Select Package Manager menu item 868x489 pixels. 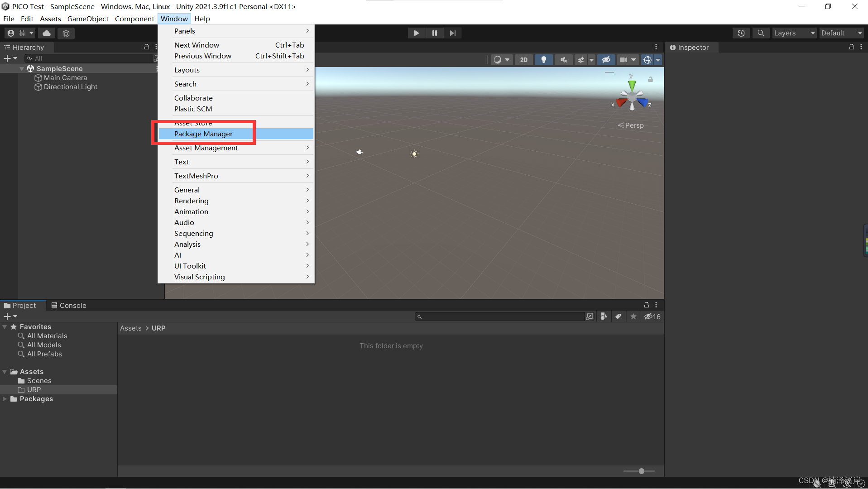point(236,134)
